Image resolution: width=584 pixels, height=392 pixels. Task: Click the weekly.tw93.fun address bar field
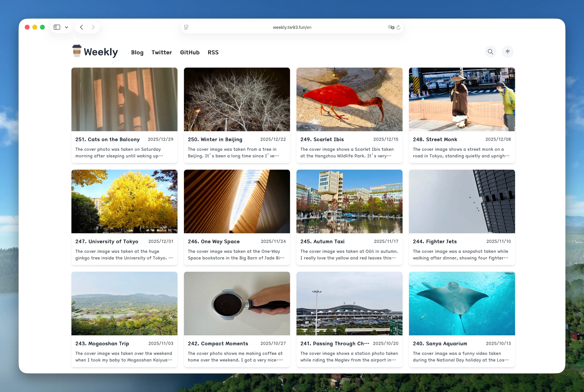[x=292, y=27]
